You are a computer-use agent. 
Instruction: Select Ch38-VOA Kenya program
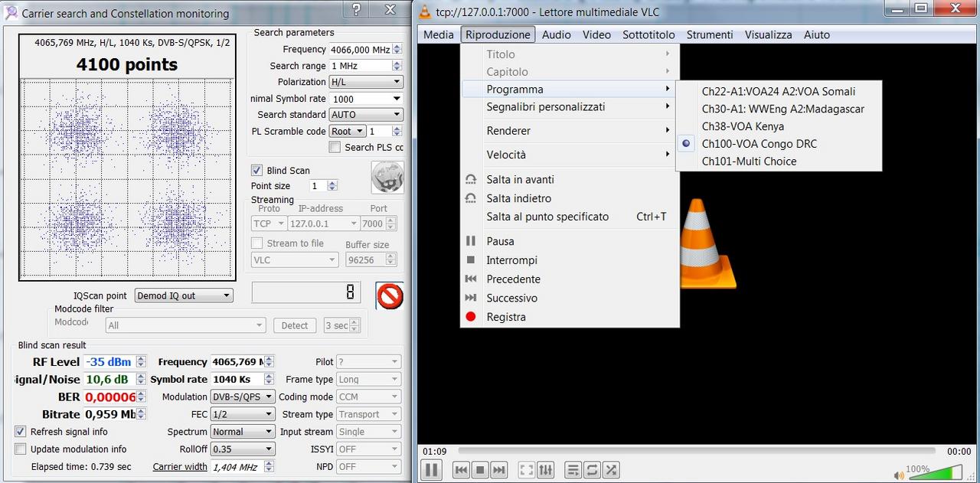point(779,126)
